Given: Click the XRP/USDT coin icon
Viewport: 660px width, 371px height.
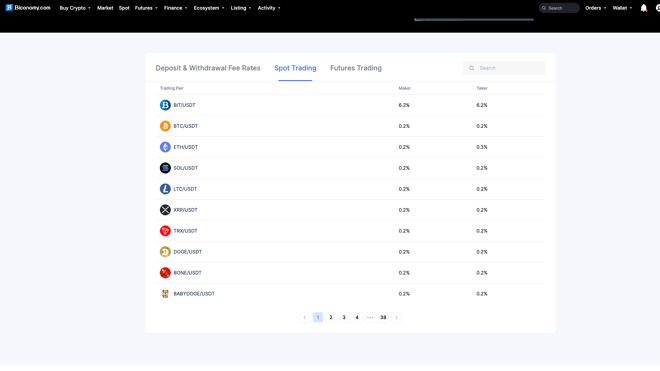Looking at the screenshot, I should (x=165, y=210).
